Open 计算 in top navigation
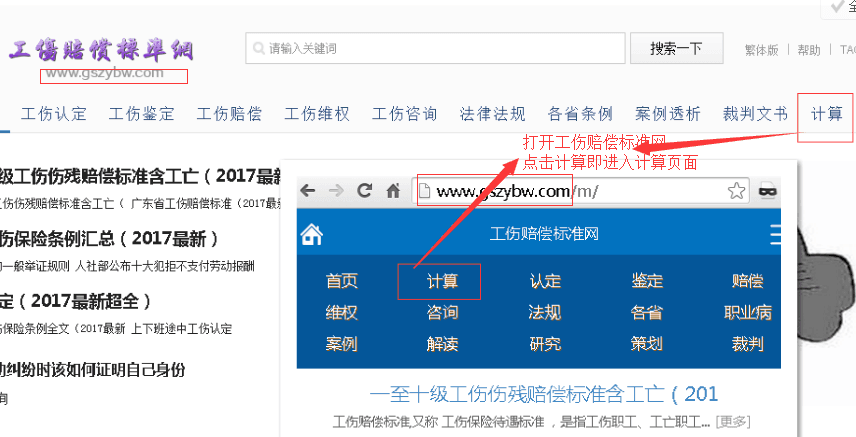The width and height of the screenshot is (856, 437). [x=827, y=114]
